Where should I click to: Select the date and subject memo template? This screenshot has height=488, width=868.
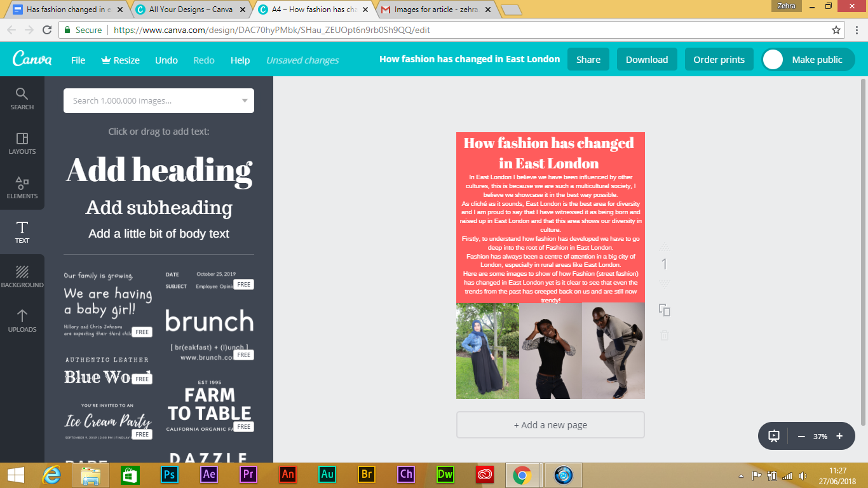pos(210,280)
